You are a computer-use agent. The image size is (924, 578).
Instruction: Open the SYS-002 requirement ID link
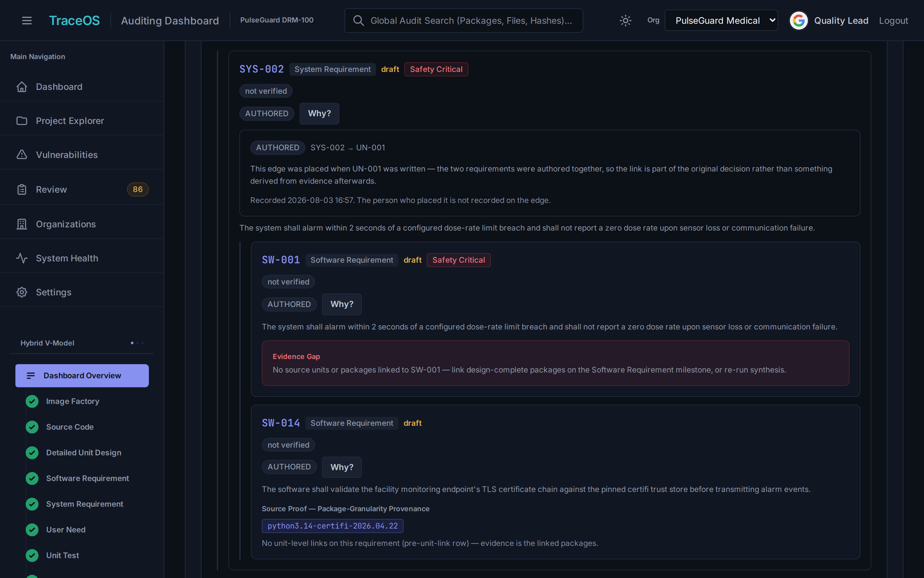[x=261, y=69]
